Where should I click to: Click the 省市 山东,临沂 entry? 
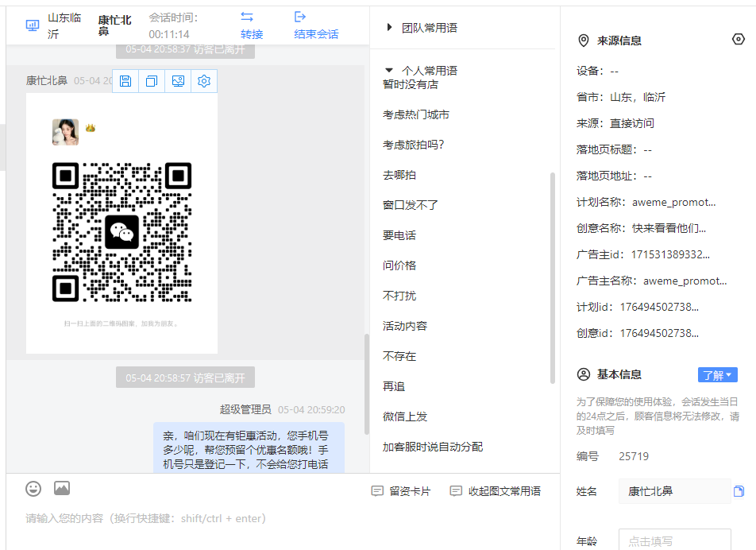(620, 97)
